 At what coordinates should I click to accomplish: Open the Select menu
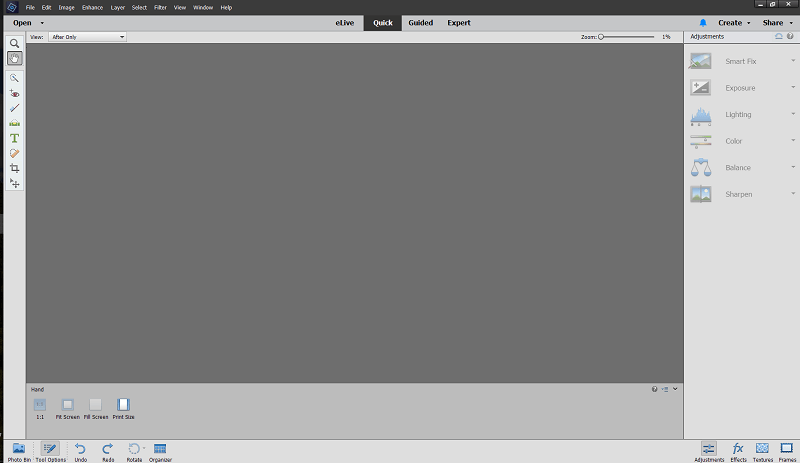tap(139, 8)
